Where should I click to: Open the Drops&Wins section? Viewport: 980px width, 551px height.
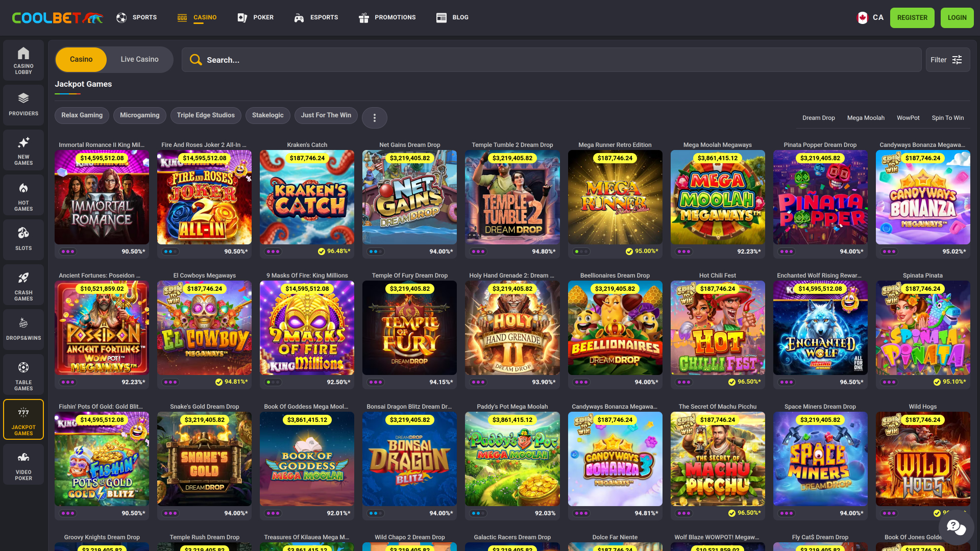point(23,329)
